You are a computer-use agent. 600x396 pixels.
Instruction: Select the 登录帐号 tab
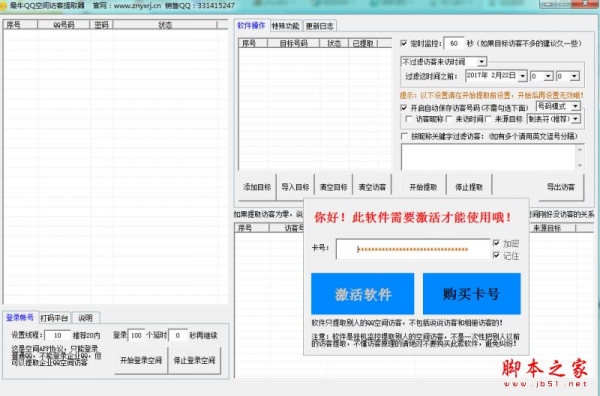pos(20,317)
